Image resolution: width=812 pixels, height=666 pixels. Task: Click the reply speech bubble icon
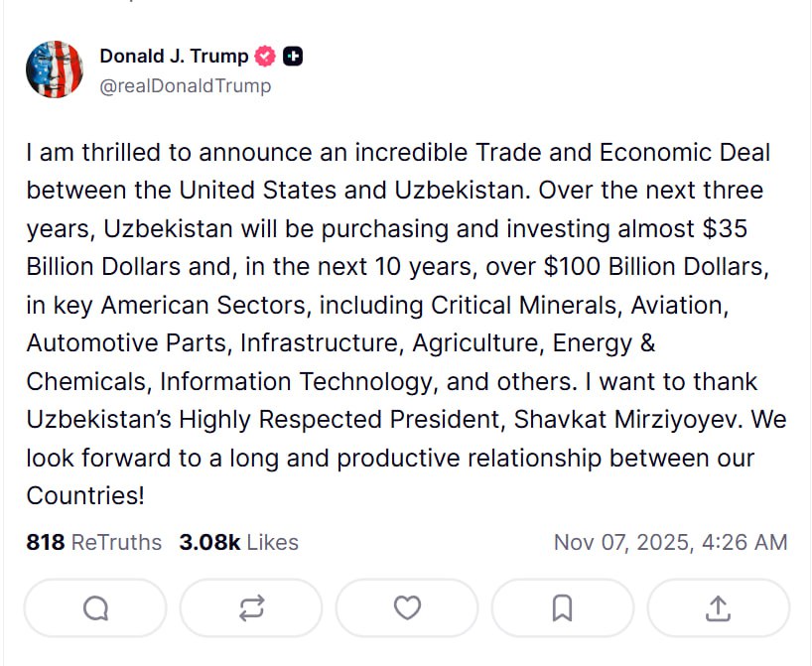pos(95,607)
